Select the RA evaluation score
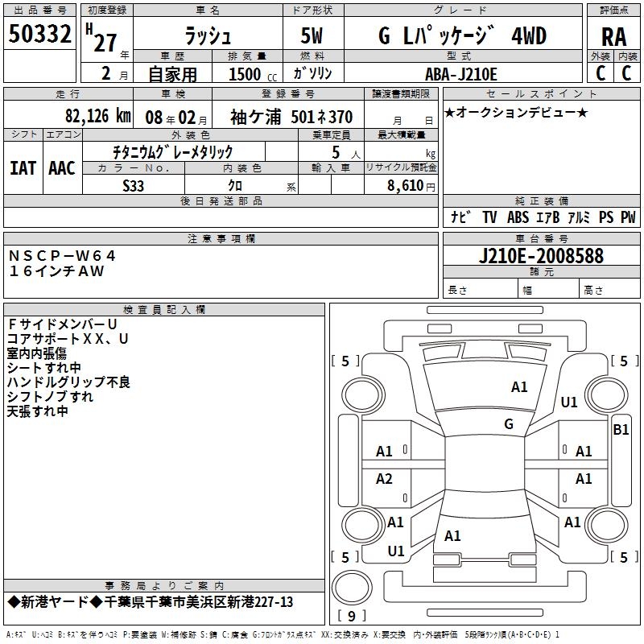This screenshot has height=644, width=644. [x=613, y=35]
